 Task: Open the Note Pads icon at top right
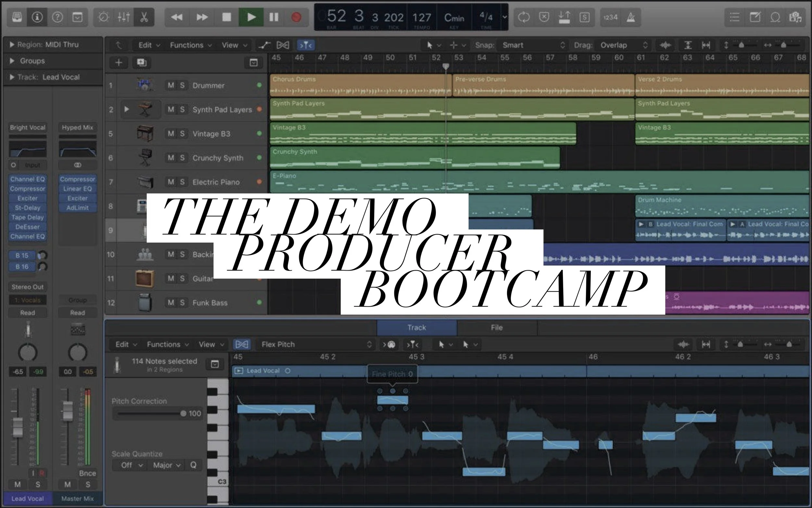755,17
